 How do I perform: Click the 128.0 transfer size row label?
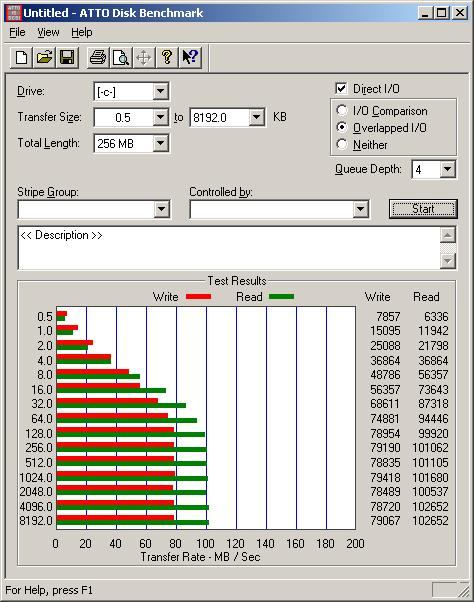(39, 433)
